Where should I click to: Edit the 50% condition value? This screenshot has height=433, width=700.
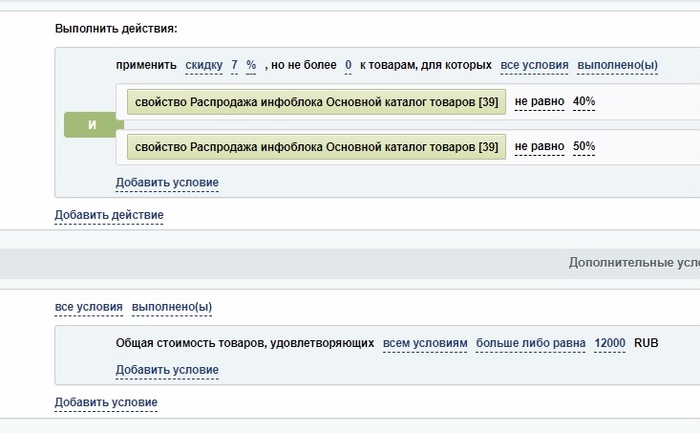tap(584, 147)
